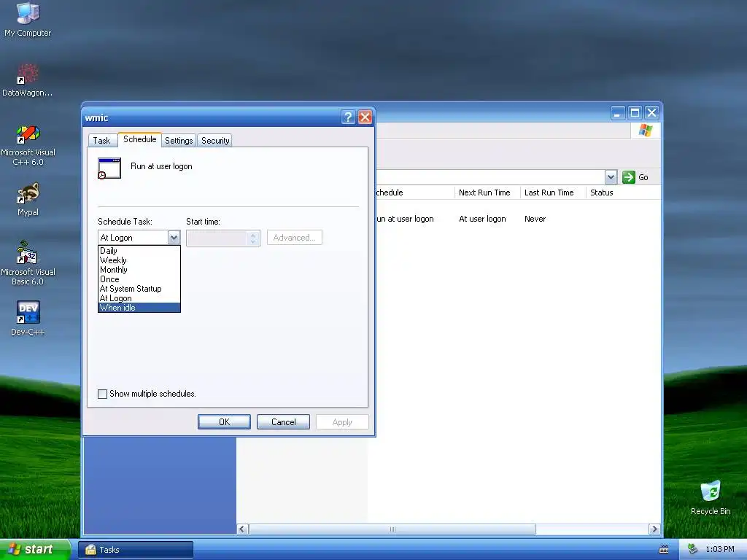Choose At System Startup option

[x=139, y=289]
